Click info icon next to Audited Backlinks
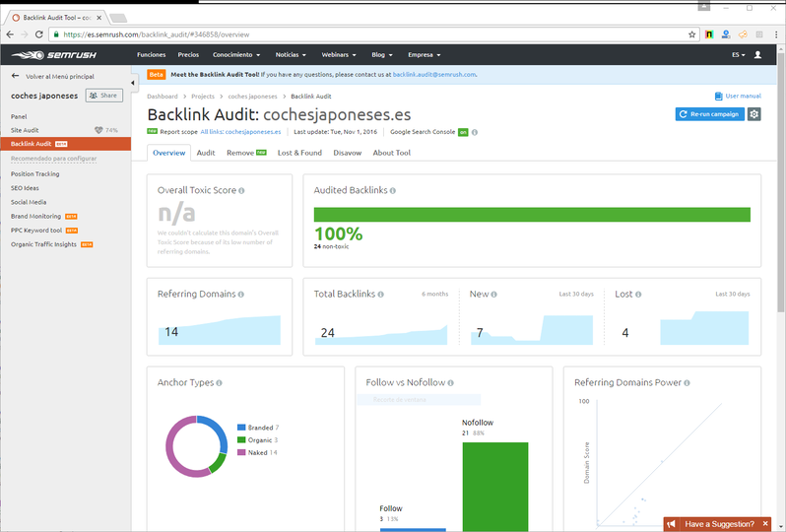786x532 pixels. pos(392,190)
